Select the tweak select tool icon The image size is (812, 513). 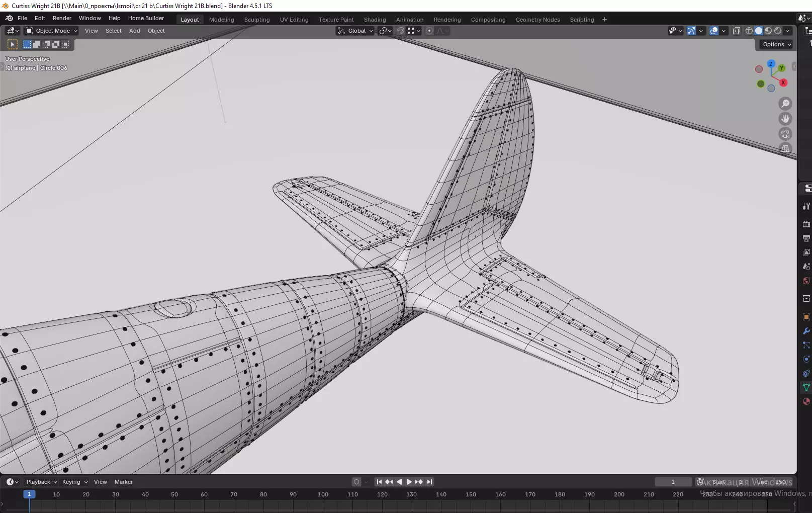click(x=13, y=44)
